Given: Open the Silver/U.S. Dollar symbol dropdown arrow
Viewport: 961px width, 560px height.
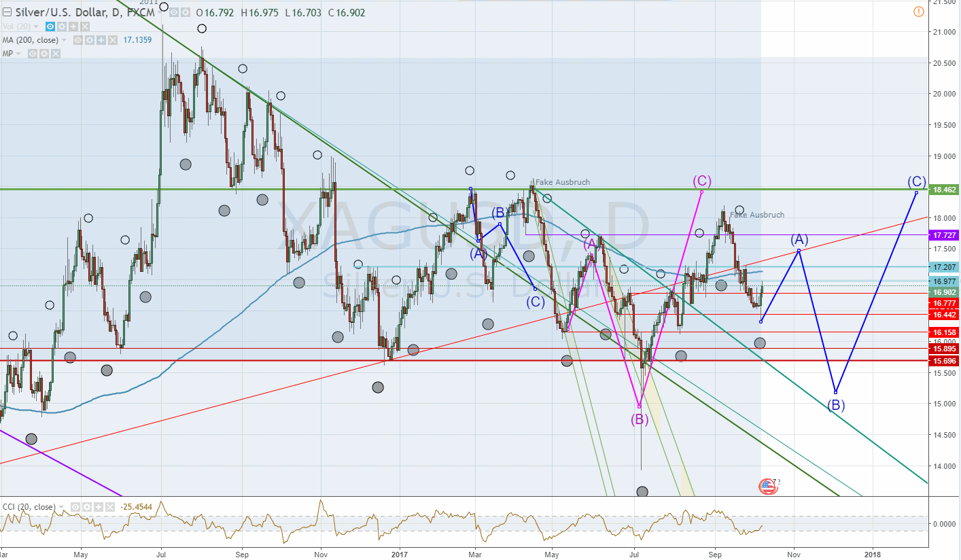Looking at the screenshot, I should (x=160, y=13).
